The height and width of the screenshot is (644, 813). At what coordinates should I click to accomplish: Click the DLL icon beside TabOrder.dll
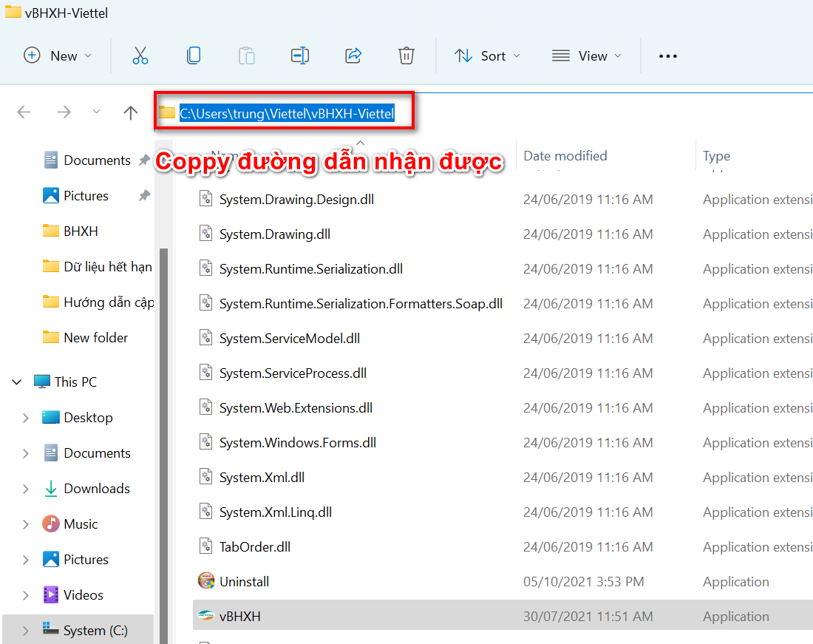tap(206, 546)
